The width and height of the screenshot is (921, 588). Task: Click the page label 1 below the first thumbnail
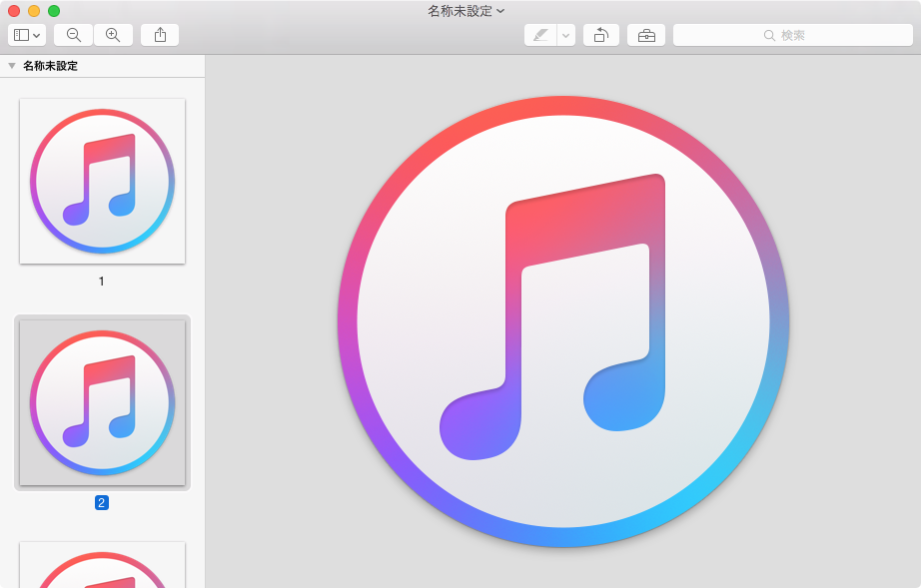102,282
